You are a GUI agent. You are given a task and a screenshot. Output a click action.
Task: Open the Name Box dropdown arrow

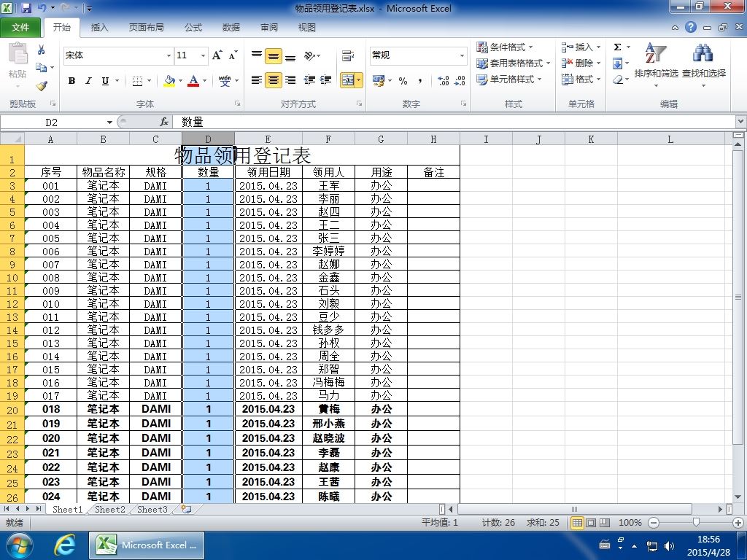109,122
